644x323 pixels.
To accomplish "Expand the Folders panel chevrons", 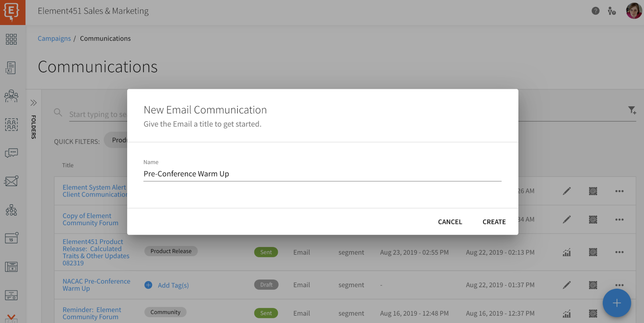I will pos(33,103).
